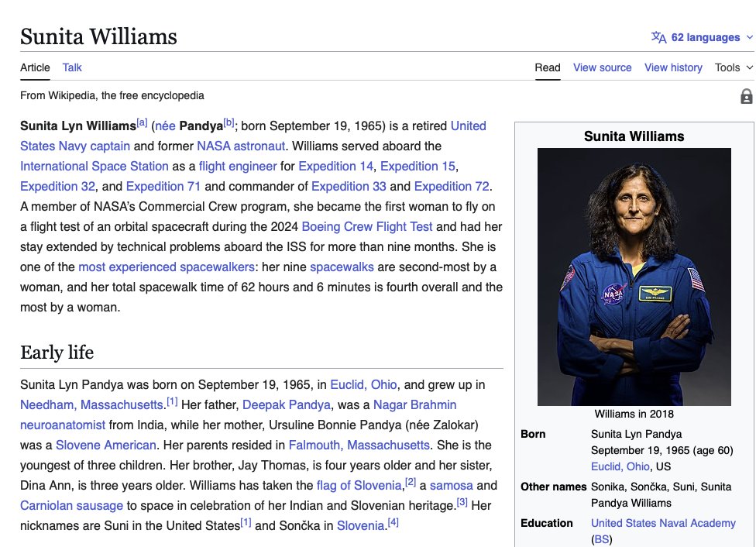Open the View history tab
This screenshot has height=547, width=756.
(x=673, y=67)
